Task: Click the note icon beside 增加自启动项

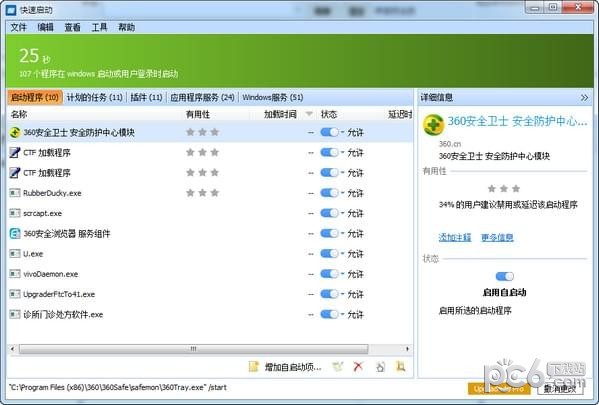Action: click(x=254, y=367)
